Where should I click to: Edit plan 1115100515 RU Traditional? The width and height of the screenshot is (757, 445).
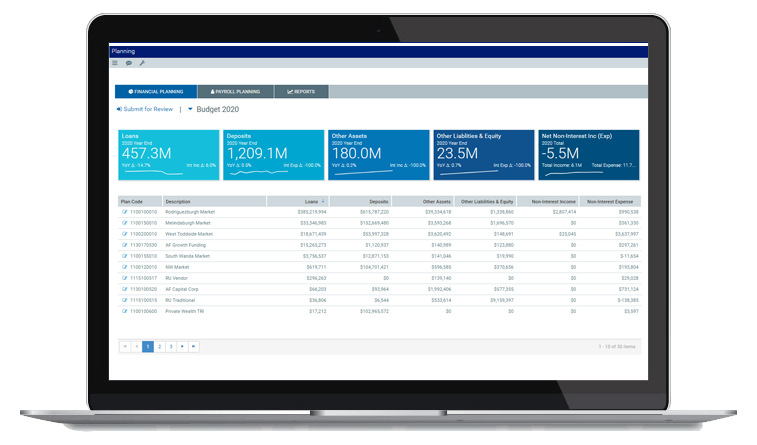(125, 300)
